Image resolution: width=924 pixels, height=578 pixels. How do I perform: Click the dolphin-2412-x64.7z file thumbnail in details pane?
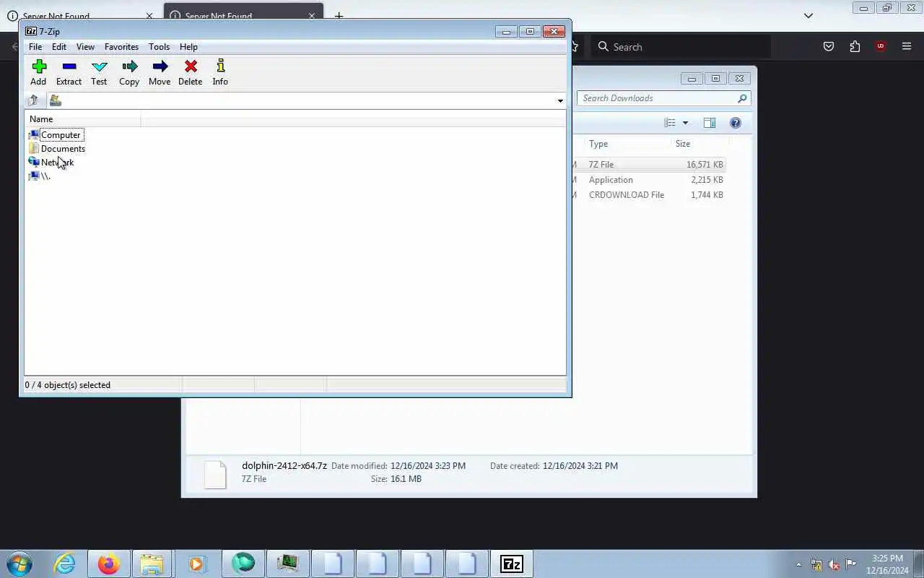[215, 474]
